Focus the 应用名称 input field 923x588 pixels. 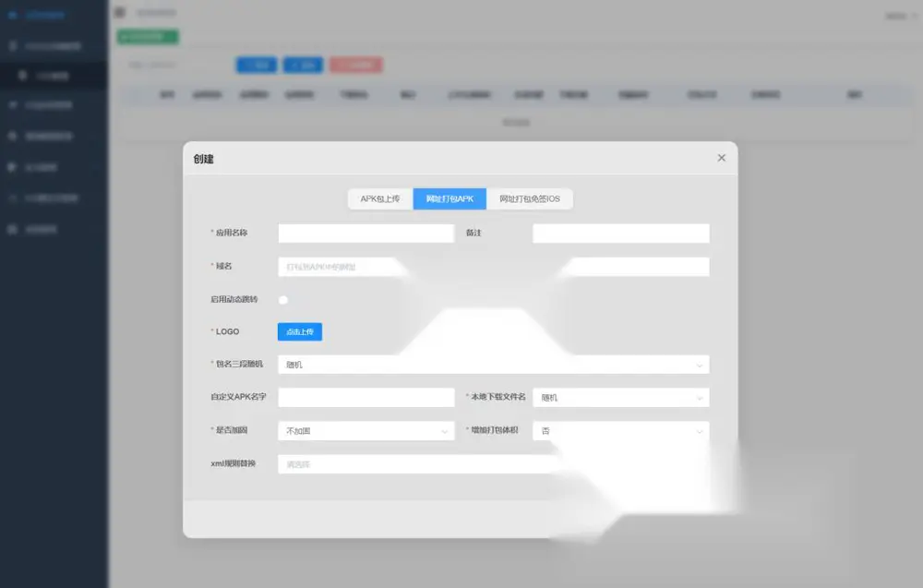pyautogui.click(x=366, y=234)
